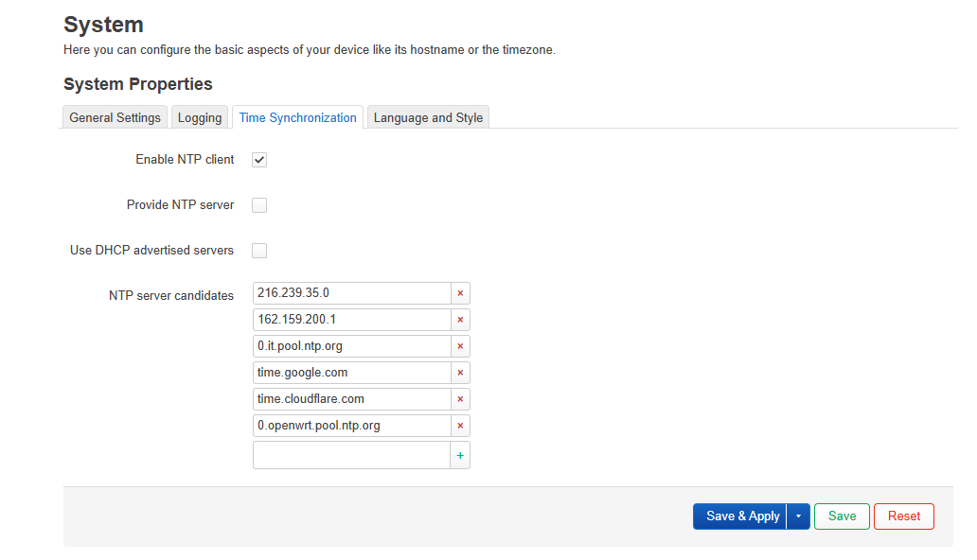Open the Language and Style tab
The width and height of the screenshot is (977, 560).
click(428, 118)
